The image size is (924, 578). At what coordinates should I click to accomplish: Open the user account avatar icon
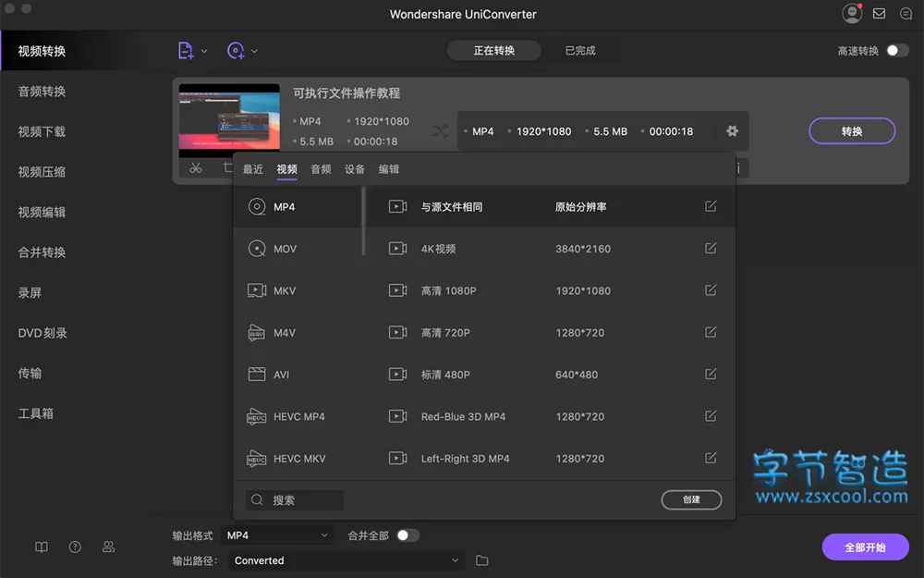point(852,13)
